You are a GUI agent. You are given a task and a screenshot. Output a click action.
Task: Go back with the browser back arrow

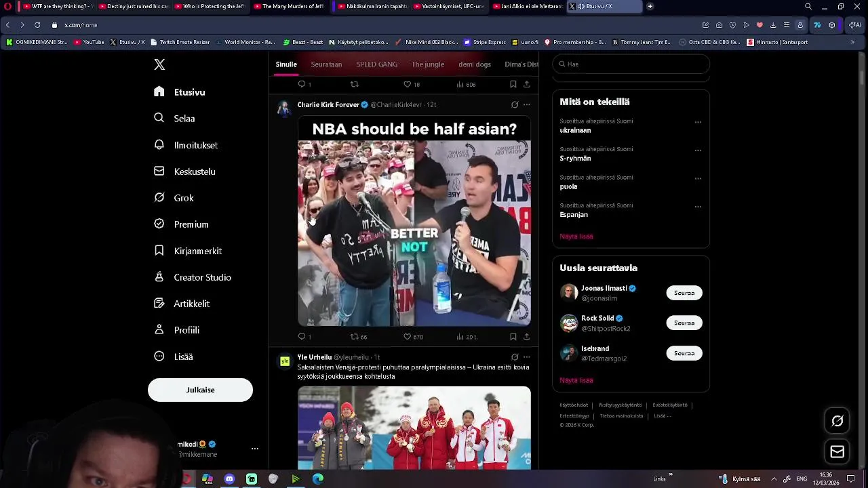coord(7,25)
